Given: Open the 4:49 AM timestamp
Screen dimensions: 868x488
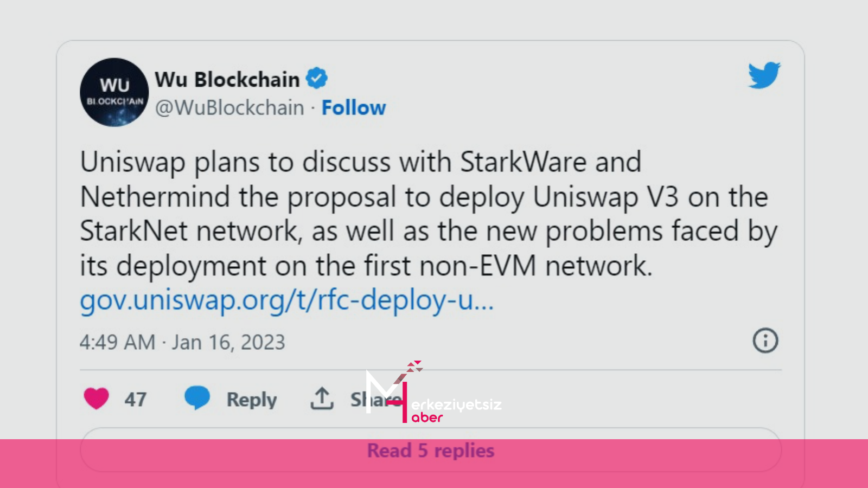Looking at the screenshot, I should click(x=117, y=343).
